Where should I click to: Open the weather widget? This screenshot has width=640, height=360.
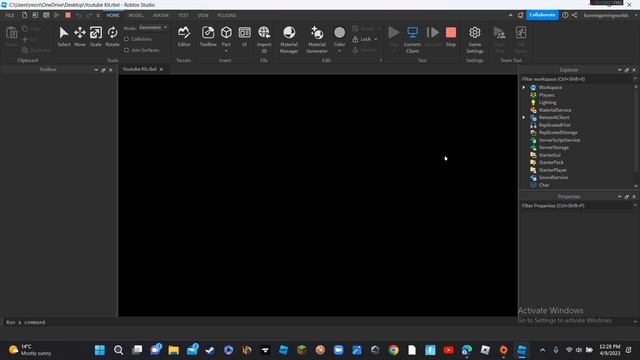[x=31, y=350]
